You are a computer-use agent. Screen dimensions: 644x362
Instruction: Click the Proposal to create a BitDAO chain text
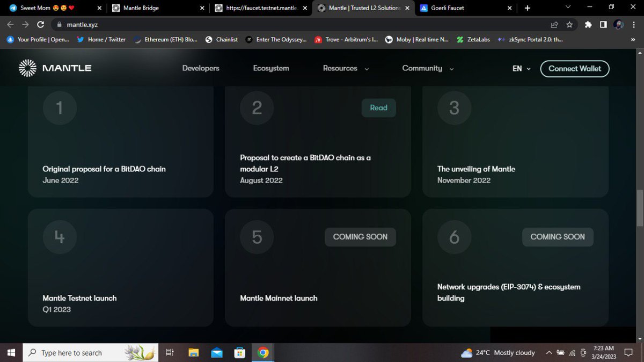point(305,163)
